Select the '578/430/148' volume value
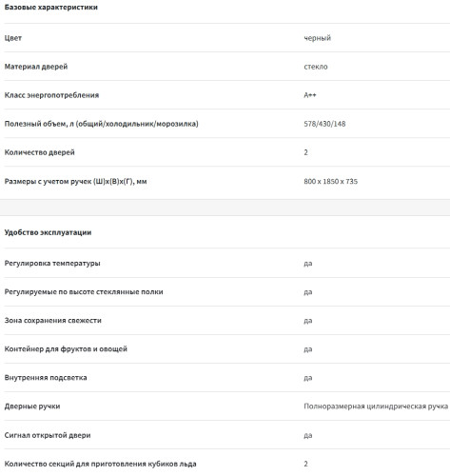 point(324,124)
